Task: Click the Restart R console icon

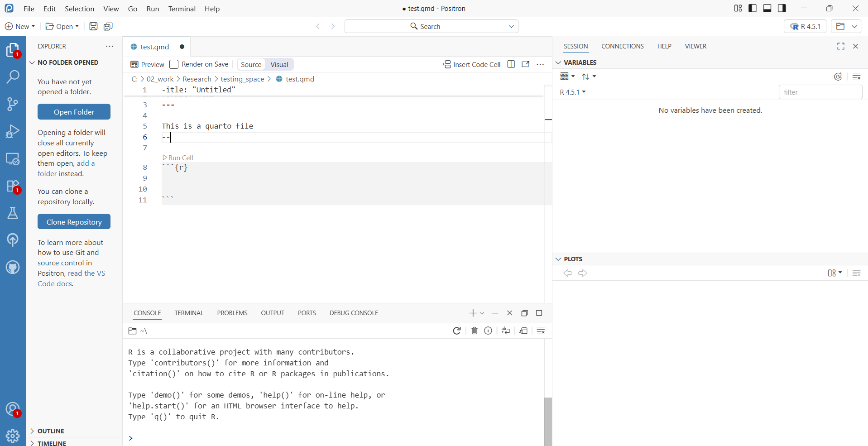Action: tap(457, 331)
